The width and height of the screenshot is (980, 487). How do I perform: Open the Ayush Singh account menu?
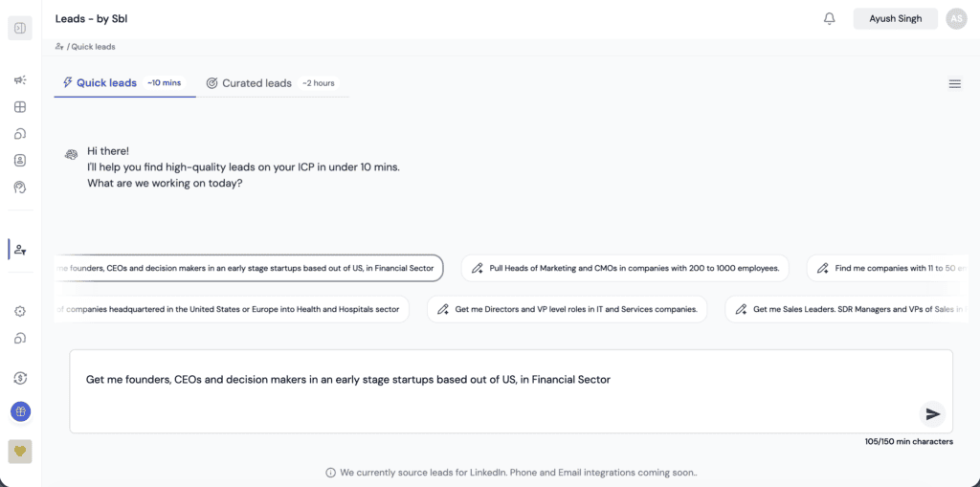point(895,19)
